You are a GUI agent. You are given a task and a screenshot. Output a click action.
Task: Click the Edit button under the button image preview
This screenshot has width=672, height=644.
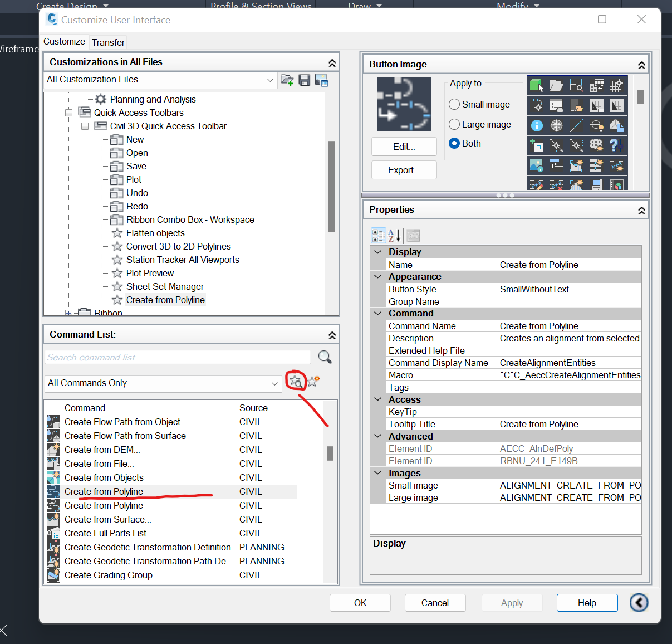[x=404, y=147]
